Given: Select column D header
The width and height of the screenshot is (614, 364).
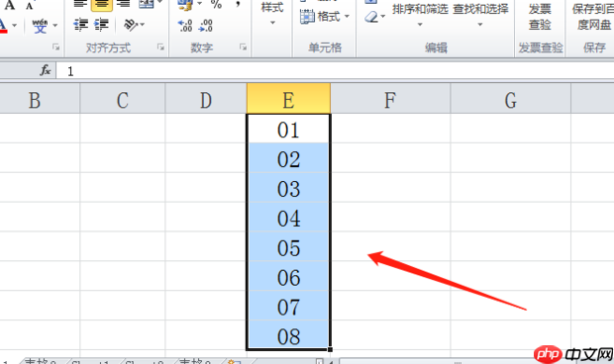Looking at the screenshot, I should pos(206,100).
